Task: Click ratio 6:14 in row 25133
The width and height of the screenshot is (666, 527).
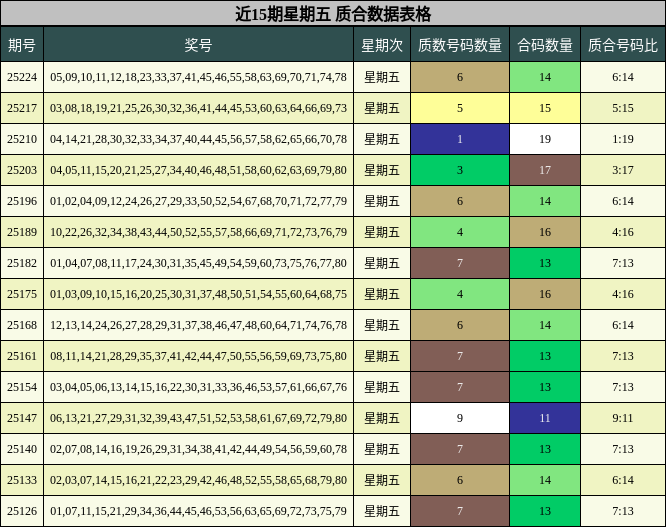Action: pos(623,480)
